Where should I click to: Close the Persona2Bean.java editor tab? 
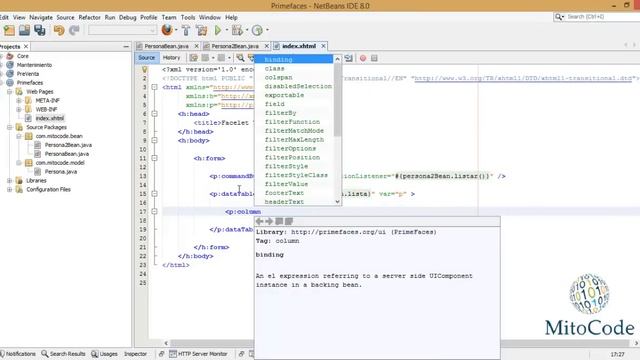click(x=267, y=46)
